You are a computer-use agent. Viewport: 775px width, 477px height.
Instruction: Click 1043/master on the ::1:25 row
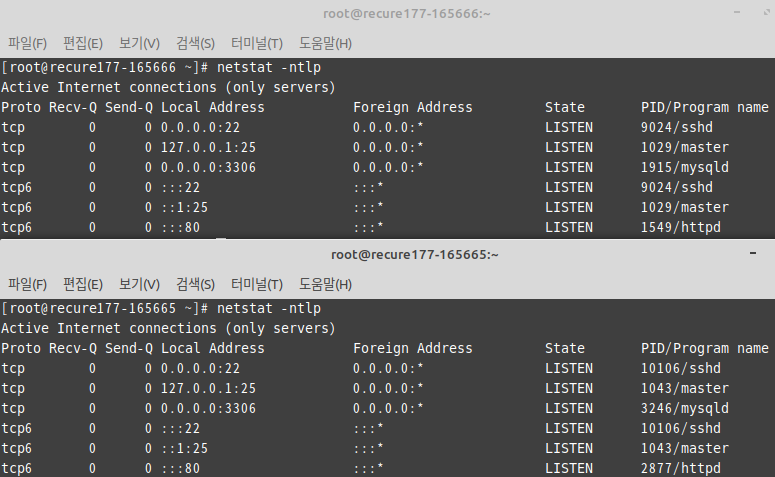pyautogui.click(x=685, y=448)
